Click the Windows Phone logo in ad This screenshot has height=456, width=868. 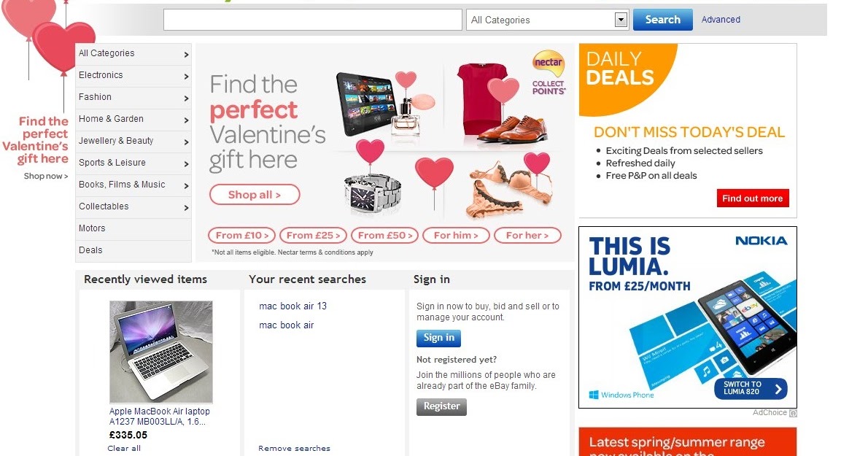[x=621, y=395]
